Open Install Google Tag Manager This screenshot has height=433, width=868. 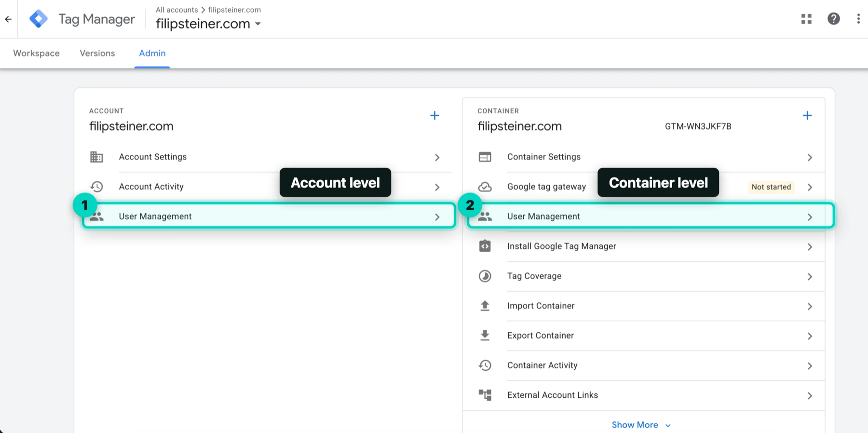click(562, 246)
